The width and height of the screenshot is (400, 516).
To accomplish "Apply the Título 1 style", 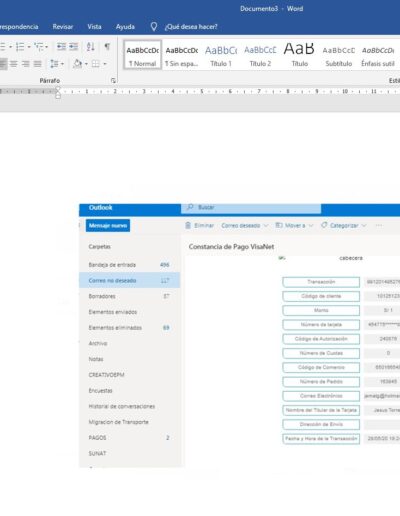I will [x=221, y=55].
